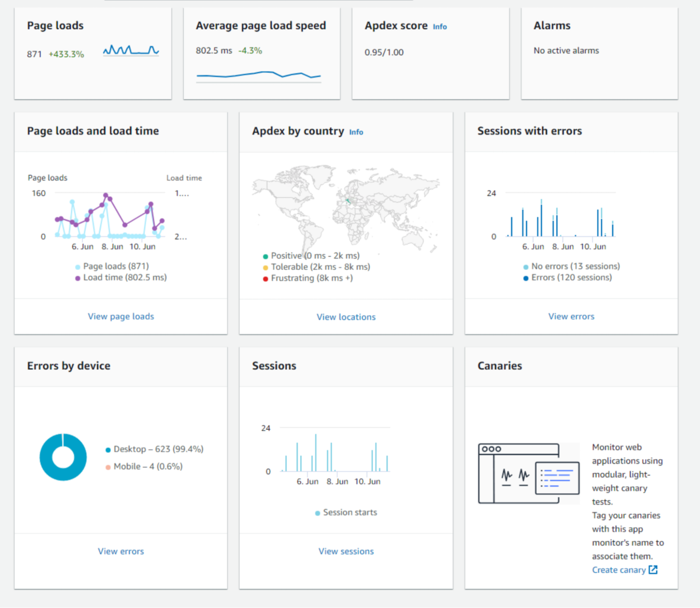
Task: Open View sessions link
Action: [346, 551]
